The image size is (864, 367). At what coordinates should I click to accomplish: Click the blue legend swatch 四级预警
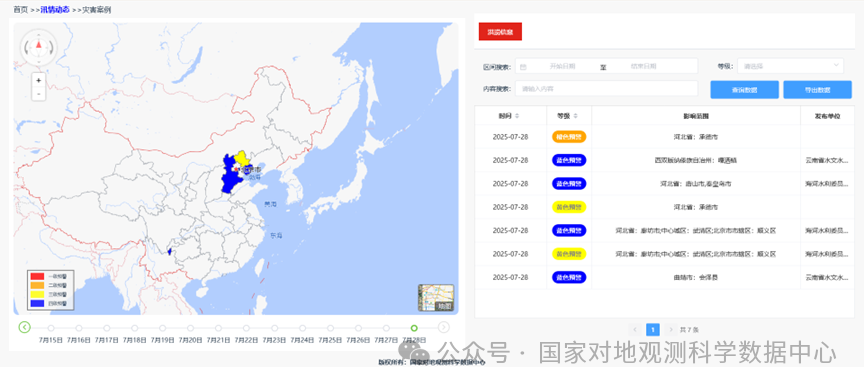pos(37,304)
